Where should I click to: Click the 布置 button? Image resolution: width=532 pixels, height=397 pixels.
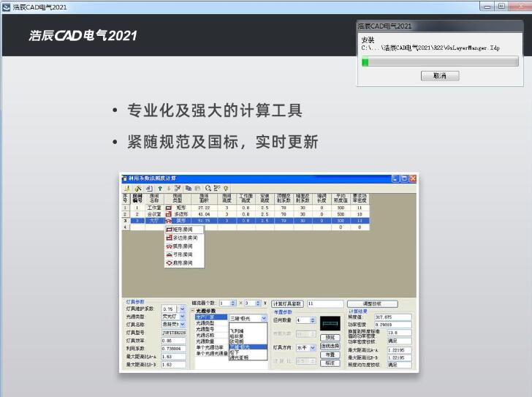[x=330, y=355]
